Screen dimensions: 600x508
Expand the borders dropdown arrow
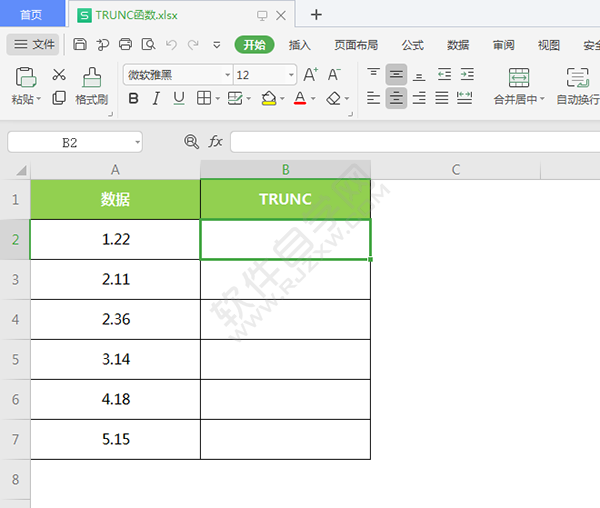click(x=217, y=99)
